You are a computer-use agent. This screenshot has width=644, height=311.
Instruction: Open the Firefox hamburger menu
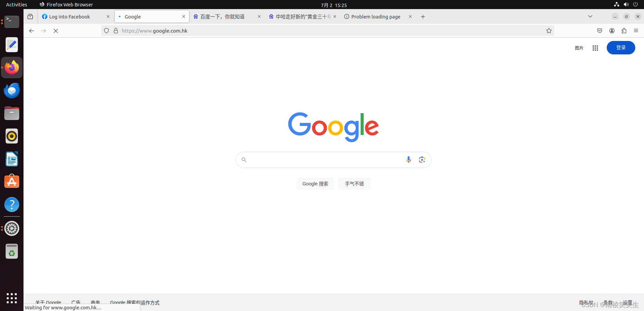636,31
